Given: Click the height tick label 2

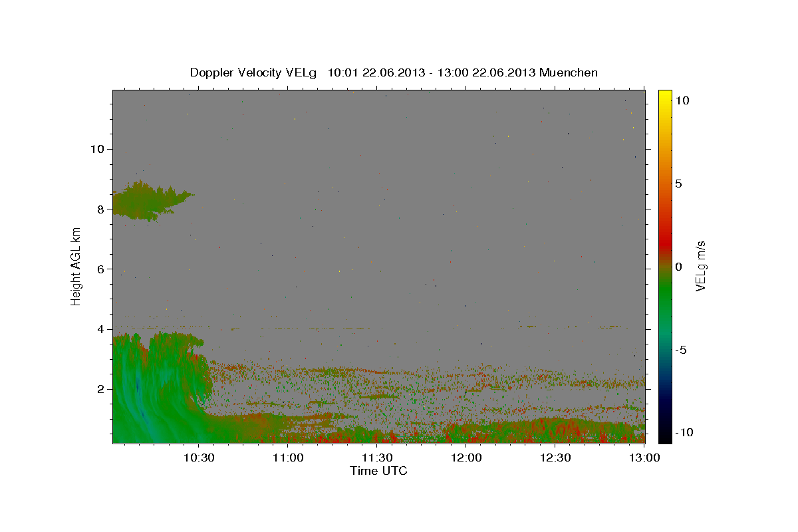Looking at the screenshot, I should coord(100,389).
